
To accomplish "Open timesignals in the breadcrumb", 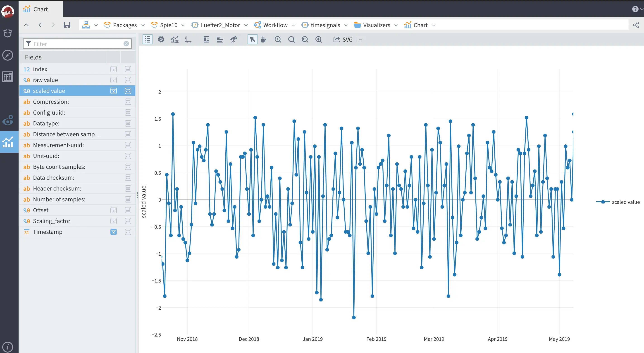I will tap(321, 25).
